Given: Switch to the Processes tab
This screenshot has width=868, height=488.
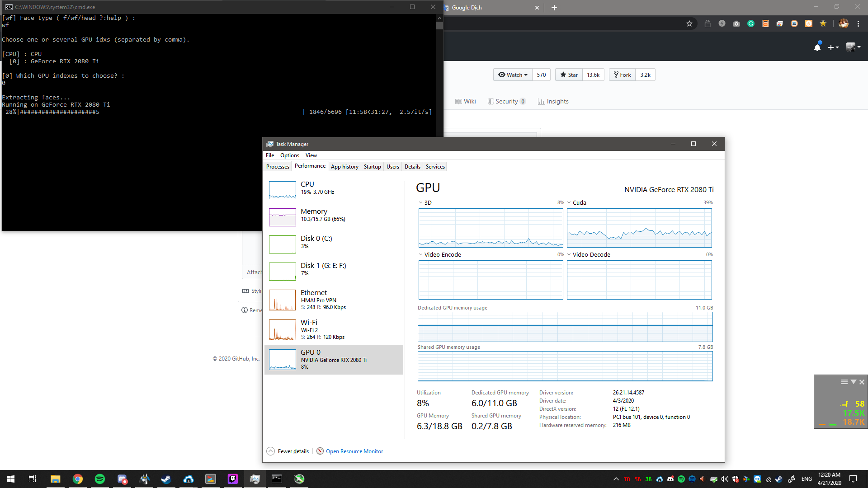Looking at the screenshot, I should click(277, 166).
